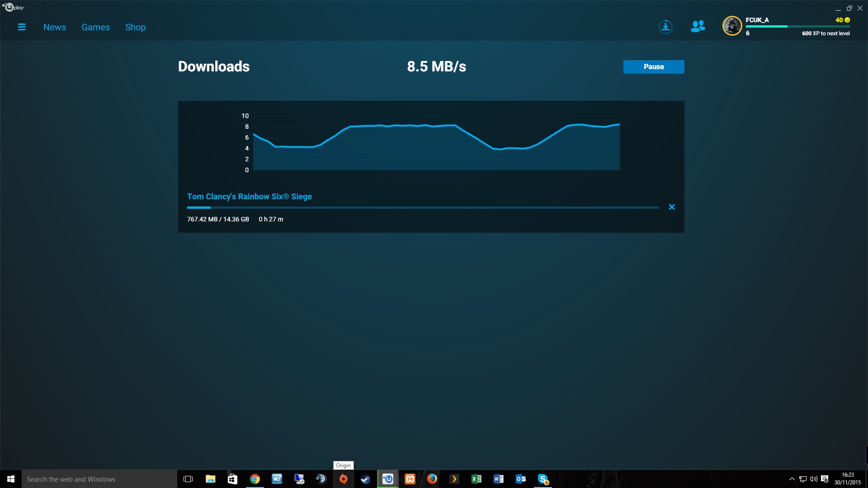
Task: Open Steam from the taskbar
Action: tap(365, 479)
